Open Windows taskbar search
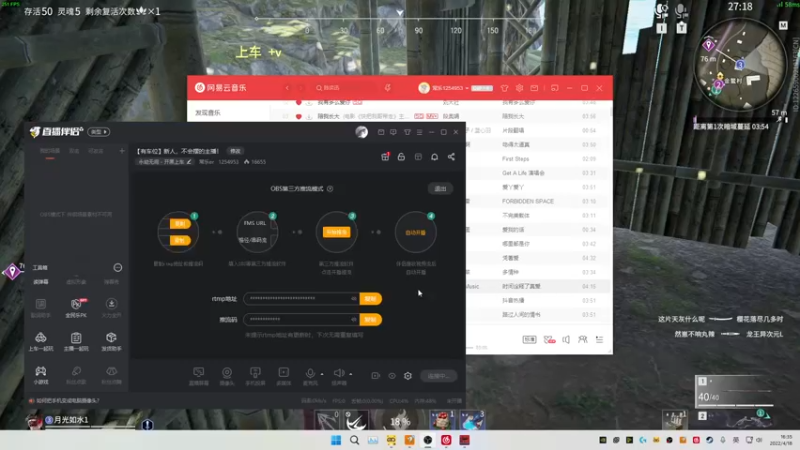Image resolution: width=800 pixels, height=450 pixels. 355,440
